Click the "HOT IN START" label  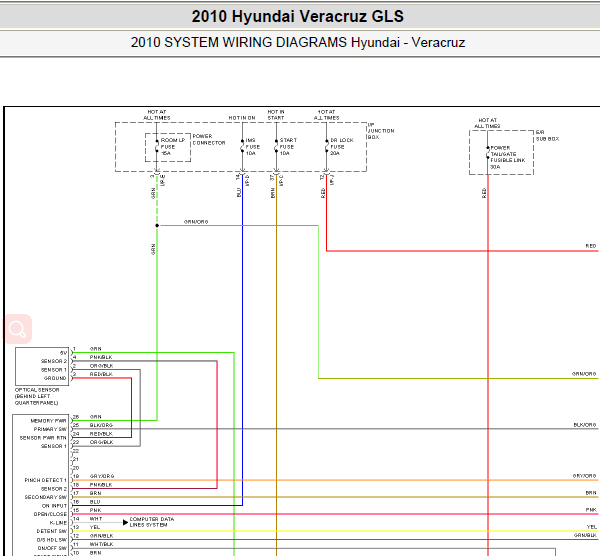276,115
